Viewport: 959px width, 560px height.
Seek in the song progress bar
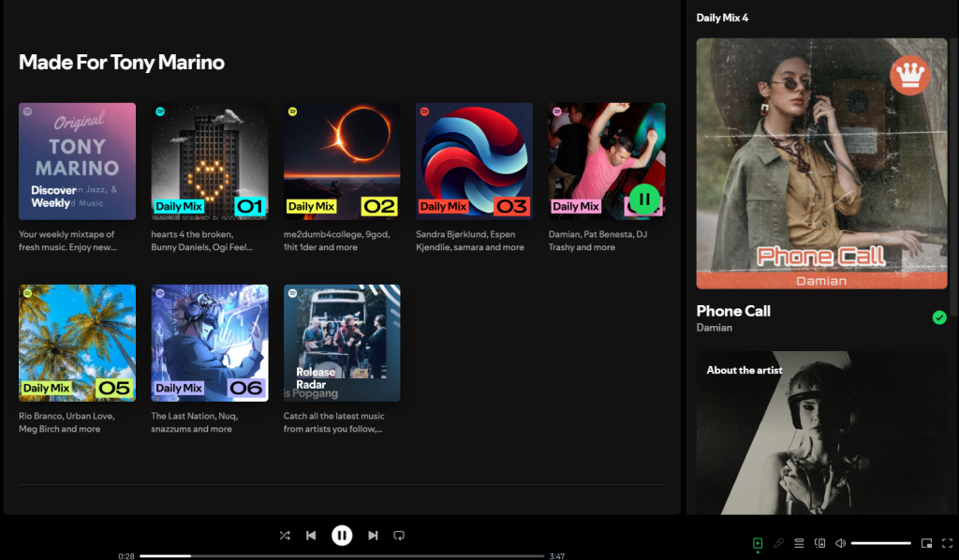tap(342, 555)
